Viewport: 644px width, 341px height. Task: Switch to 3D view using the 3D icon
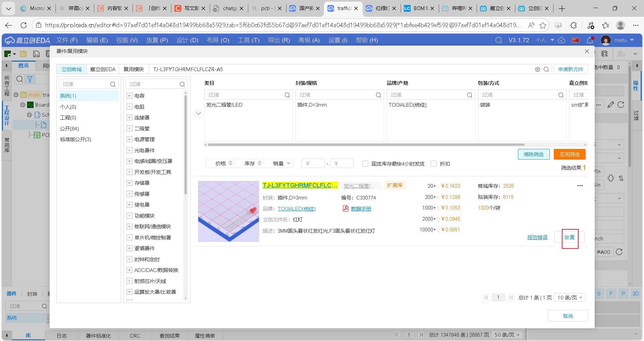pos(635,293)
